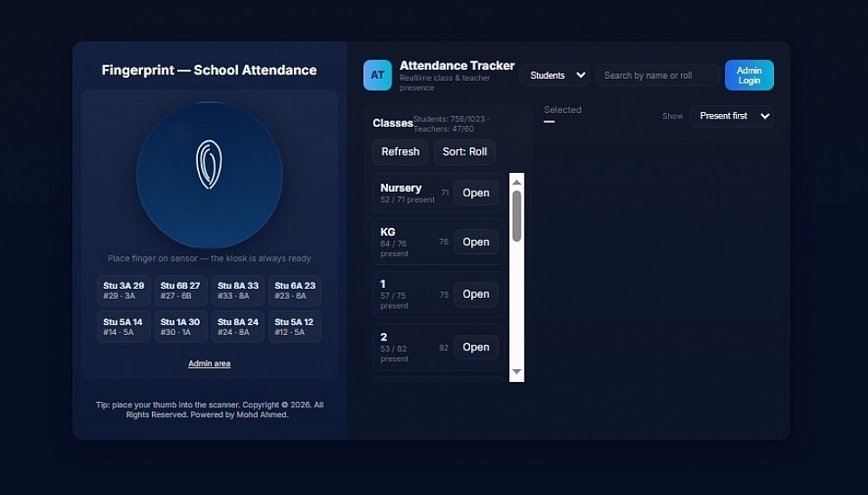Screen dimensions: 868x495
Task: Click the class list scroll down arrow
Action: 517,372
